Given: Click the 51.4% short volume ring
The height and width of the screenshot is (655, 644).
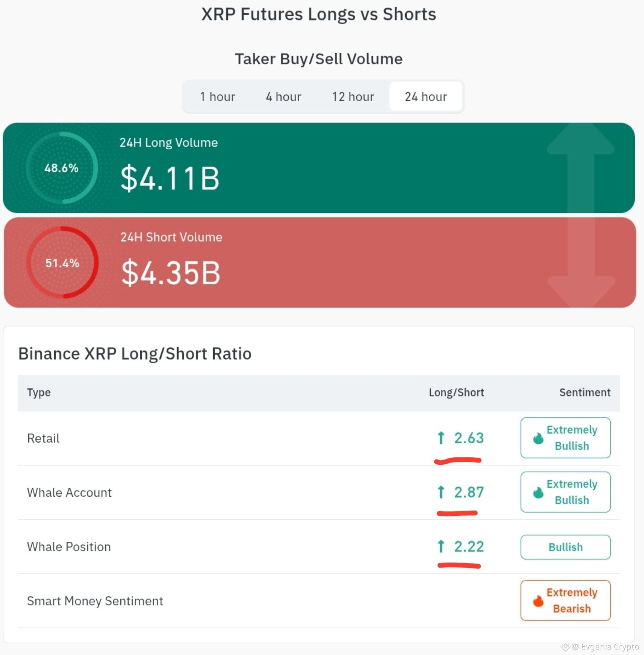Looking at the screenshot, I should click(x=63, y=263).
